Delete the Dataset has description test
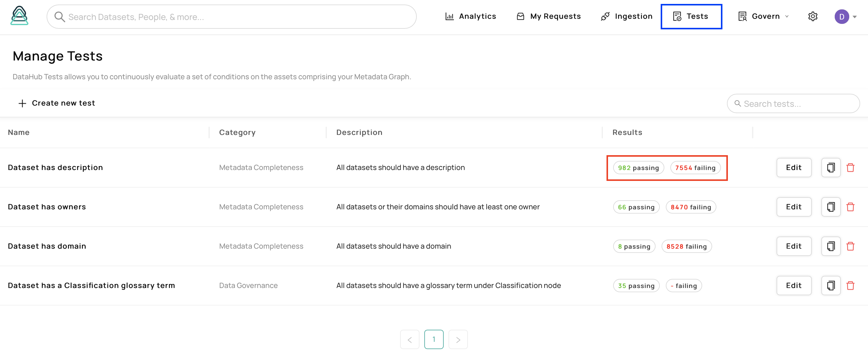The width and height of the screenshot is (868, 363). [850, 167]
